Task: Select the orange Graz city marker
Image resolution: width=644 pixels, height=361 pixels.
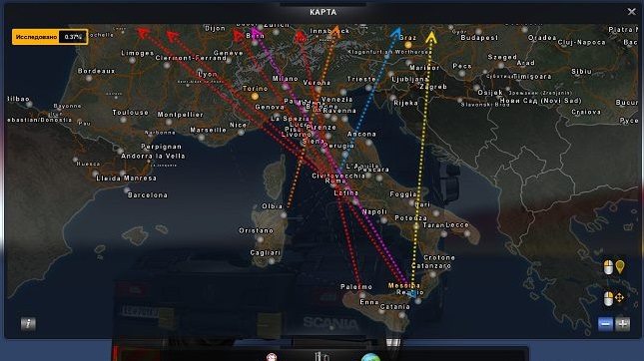Action: 407,45
